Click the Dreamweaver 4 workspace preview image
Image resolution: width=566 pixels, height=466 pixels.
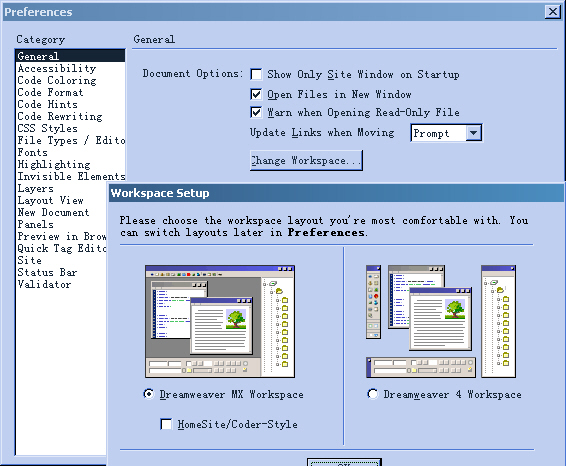click(x=441, y=322)
